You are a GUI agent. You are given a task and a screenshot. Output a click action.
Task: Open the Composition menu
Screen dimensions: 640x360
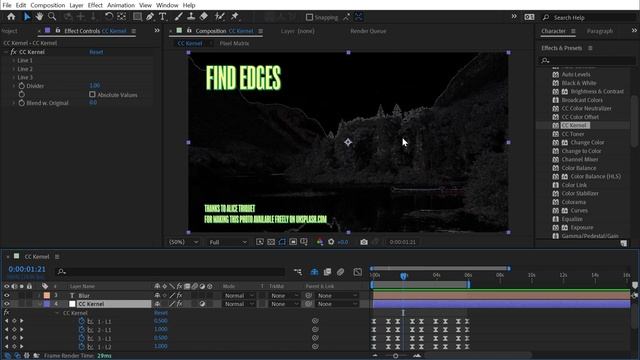48,5
